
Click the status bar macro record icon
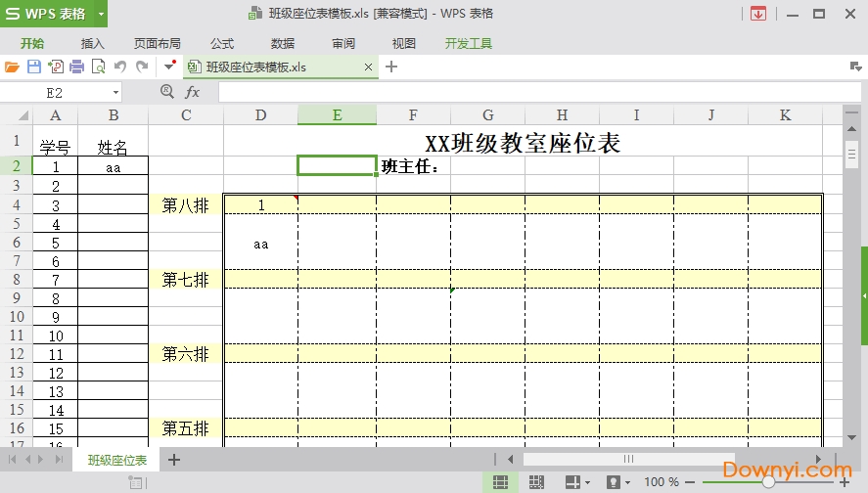pos(136,483)
